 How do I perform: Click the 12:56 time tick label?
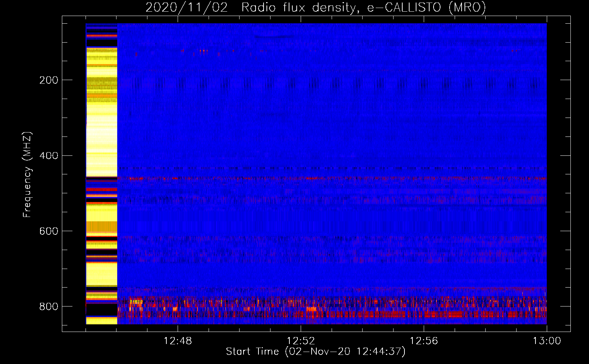coord(424,341)
